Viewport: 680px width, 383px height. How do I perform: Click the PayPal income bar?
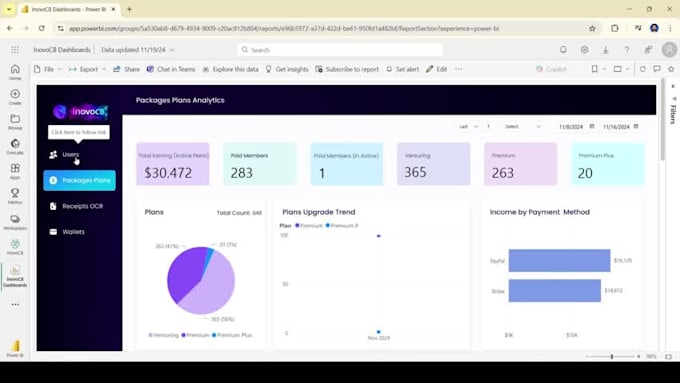[x=559, y=261]
